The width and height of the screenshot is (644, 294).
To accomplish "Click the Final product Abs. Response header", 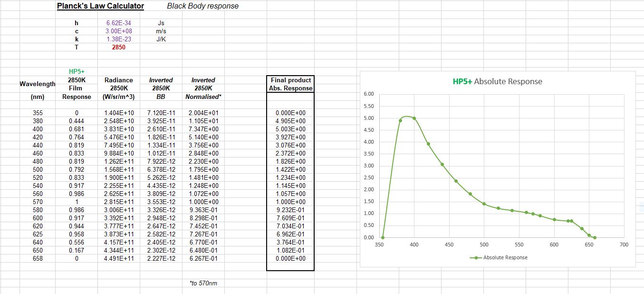I will (290, 84).
